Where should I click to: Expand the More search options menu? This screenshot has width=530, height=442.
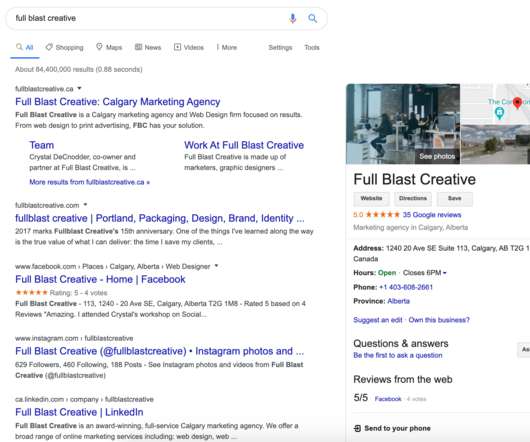[x=227, y=47]
